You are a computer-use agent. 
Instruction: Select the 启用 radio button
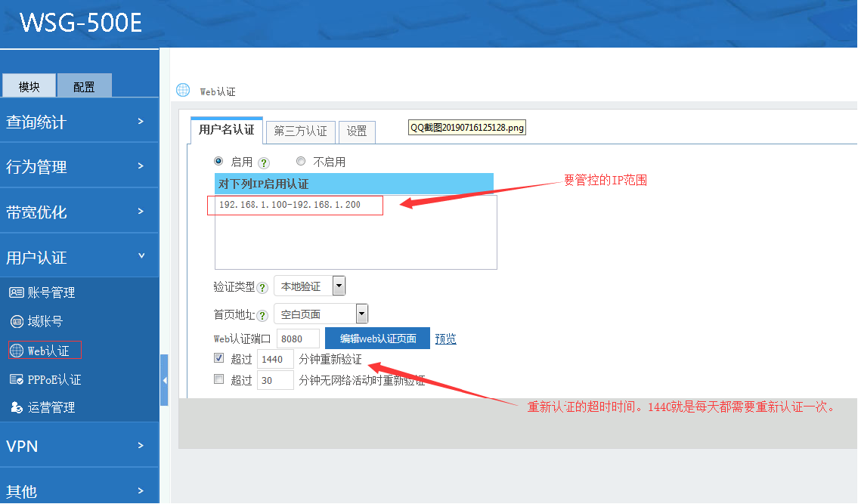[x=219, y=161]
